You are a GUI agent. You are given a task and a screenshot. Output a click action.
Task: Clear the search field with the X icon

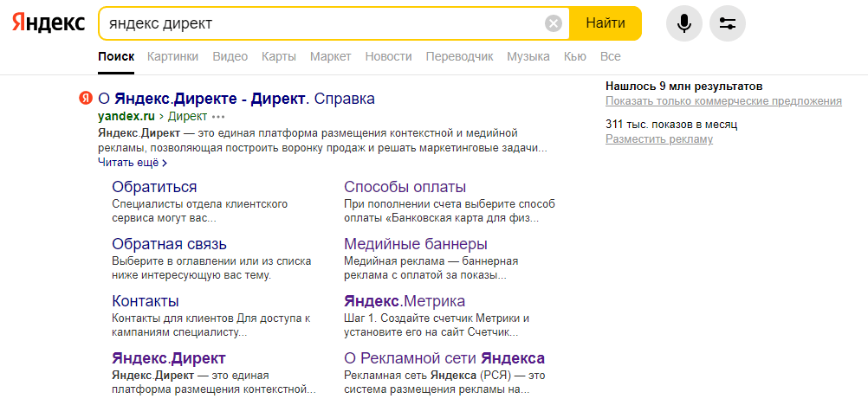[553, 23]
